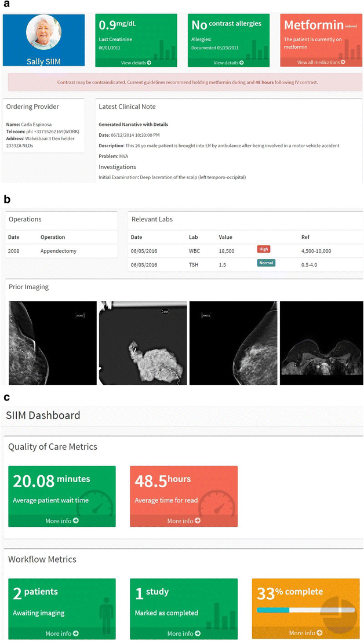
Task: Open View details on contrast allergies card
Action: [x=229, y=62]
